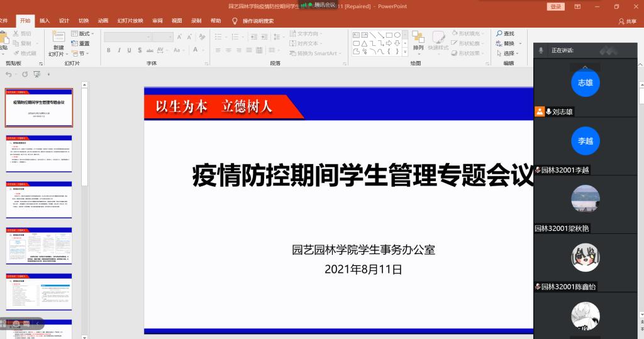Click the New Slide (新建幻灯片) icon
Screen dimensions: 644x339
click(x=58, y=38)
